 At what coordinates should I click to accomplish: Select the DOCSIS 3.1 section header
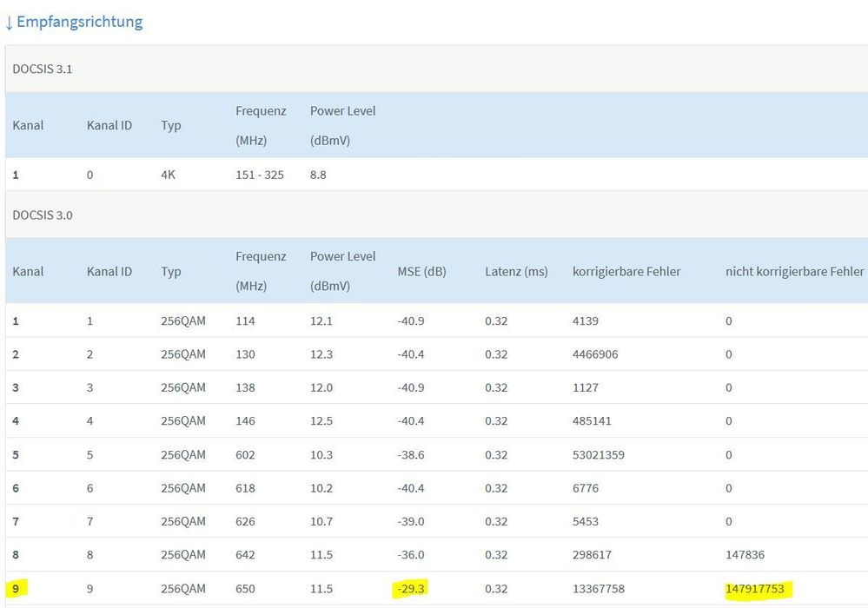tap(43, 69)
